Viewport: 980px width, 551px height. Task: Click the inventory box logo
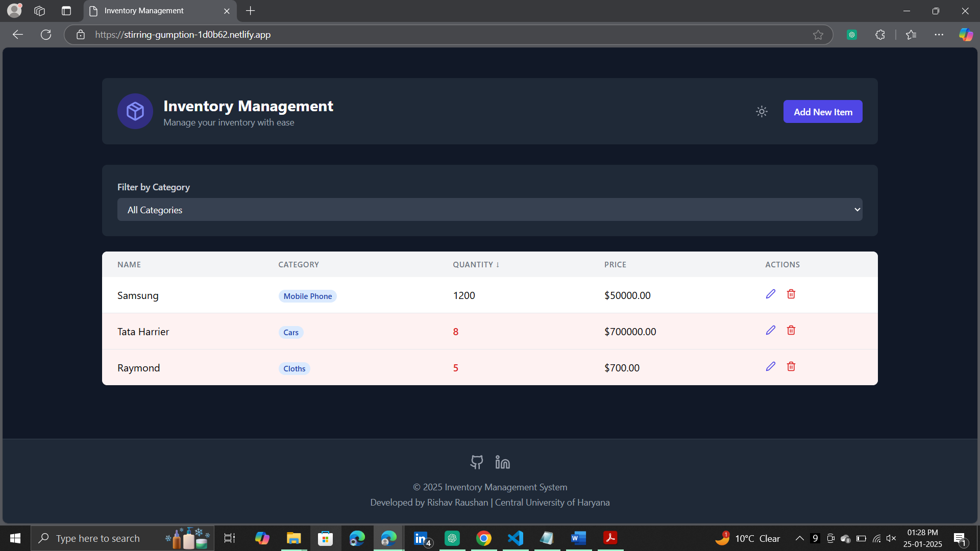point(135,111)
